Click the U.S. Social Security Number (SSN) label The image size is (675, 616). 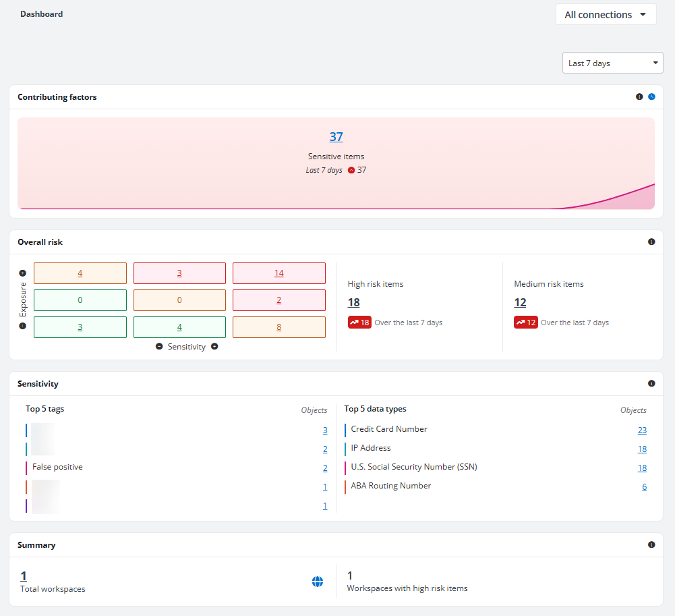[414, 467]
